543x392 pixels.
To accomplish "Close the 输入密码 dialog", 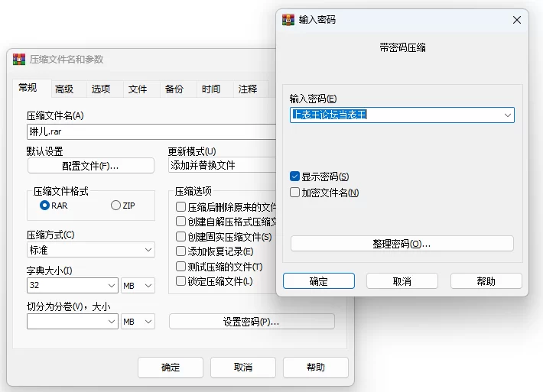I will pos(517,20).
